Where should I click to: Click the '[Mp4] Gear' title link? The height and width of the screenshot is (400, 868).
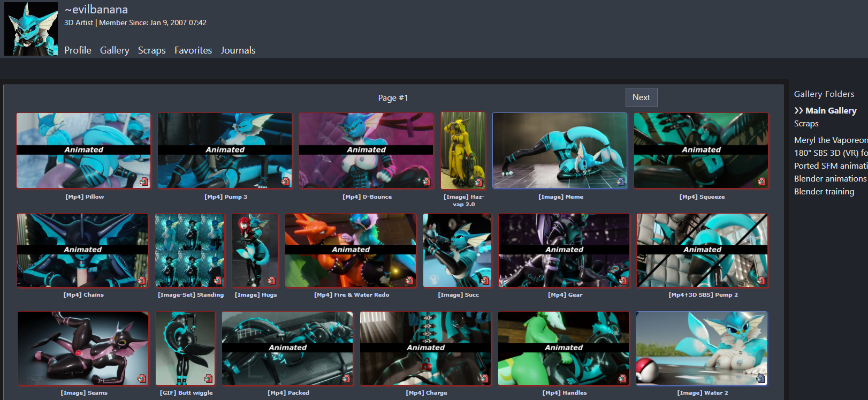[x=565, y=295]
